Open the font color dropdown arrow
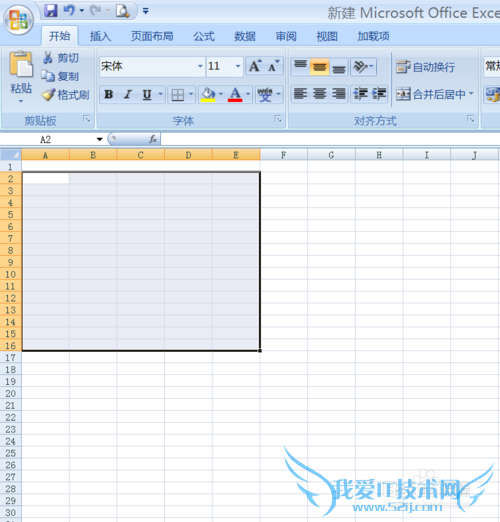500x522 pixels. click(248, 94)
